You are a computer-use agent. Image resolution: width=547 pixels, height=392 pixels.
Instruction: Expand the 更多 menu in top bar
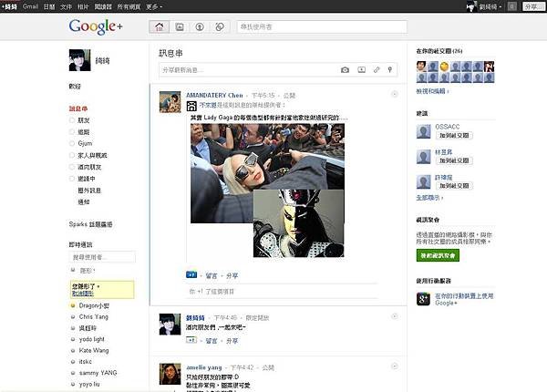click(x=154, y=6)
